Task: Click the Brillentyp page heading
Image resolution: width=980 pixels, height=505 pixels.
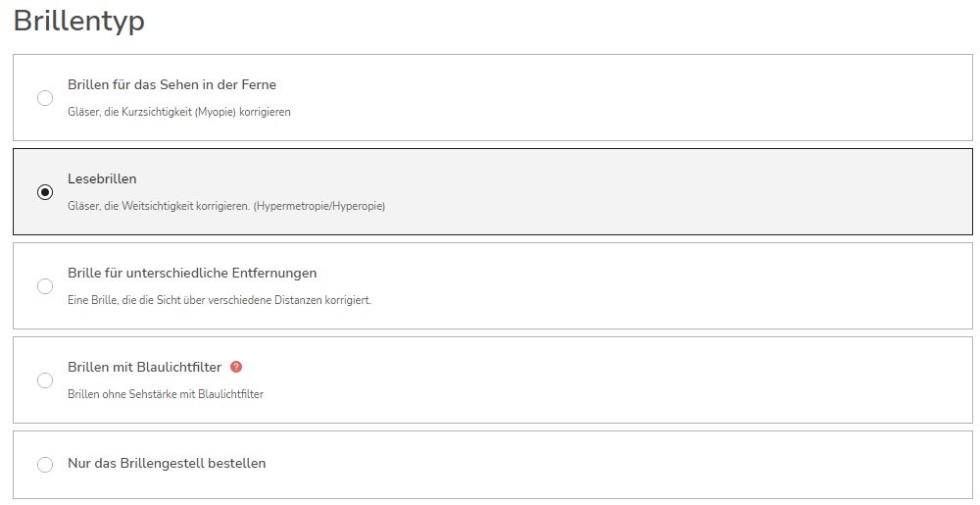Action: pyautogui.click(x=78, y=21)
